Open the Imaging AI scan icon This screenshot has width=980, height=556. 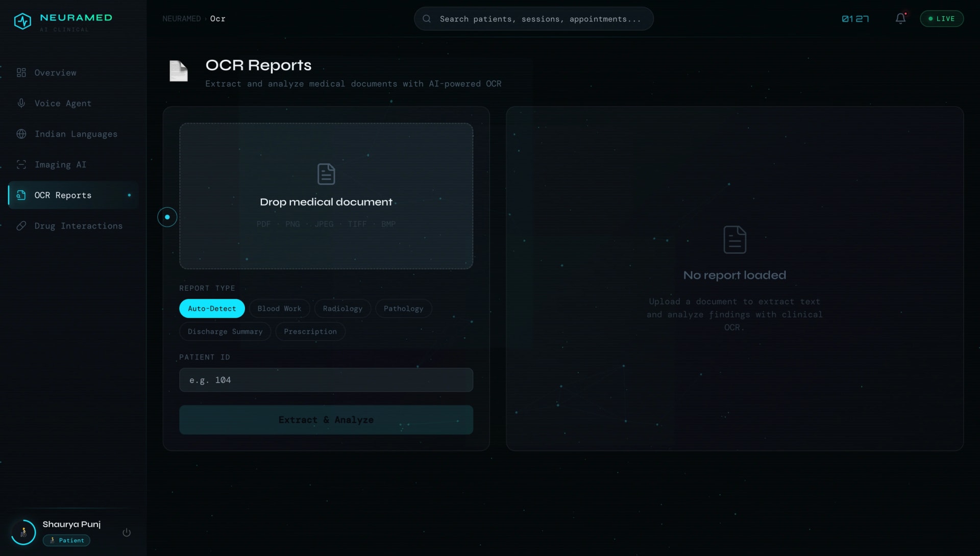coord(21,164)
